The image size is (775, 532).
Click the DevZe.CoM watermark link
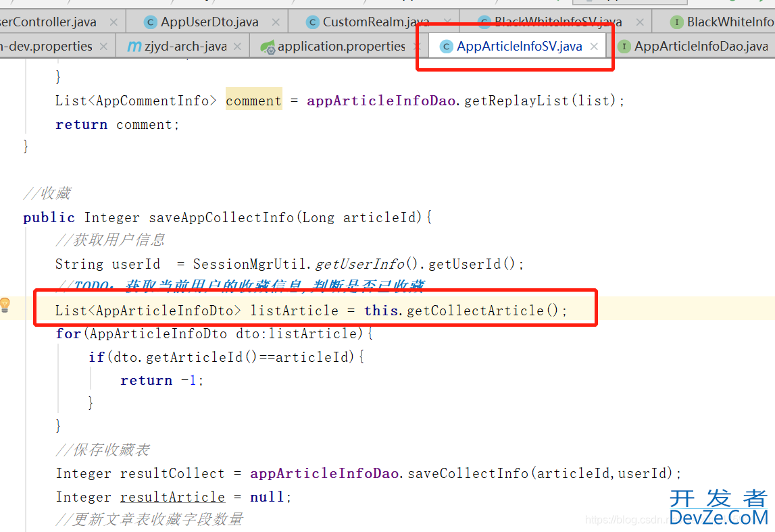pos(718,517)
